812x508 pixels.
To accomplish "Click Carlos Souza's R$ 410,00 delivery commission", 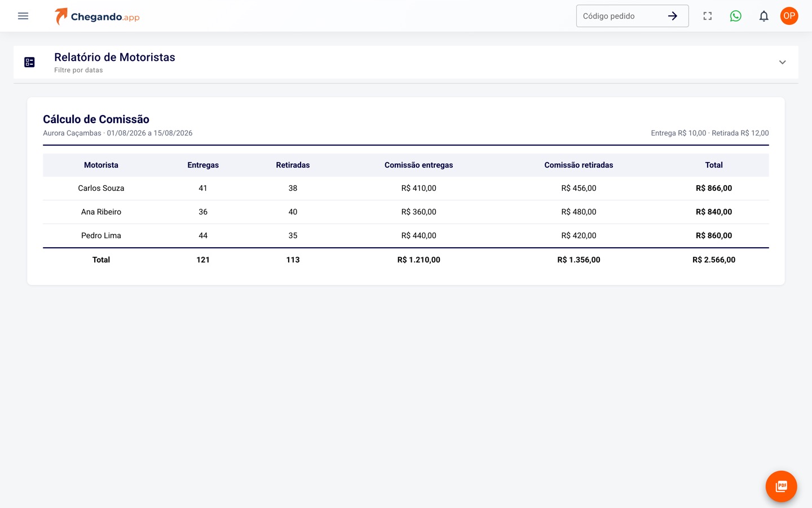I will point(419,188).
